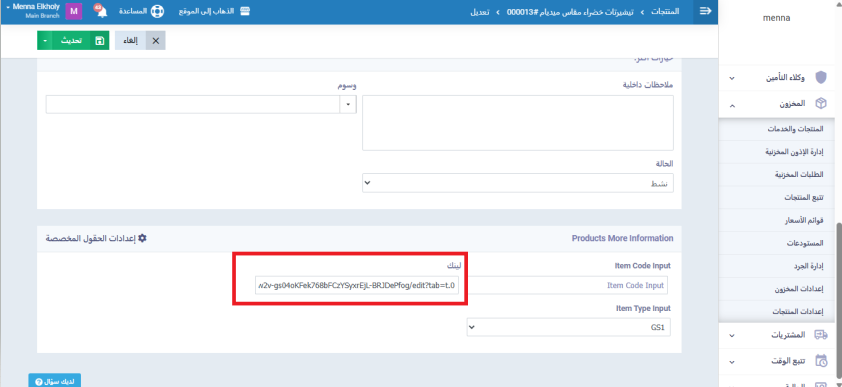The width and height of the screenshot is (842, 387).
Task: Click the help lifebuoy icon
Action: click(157, 11)
